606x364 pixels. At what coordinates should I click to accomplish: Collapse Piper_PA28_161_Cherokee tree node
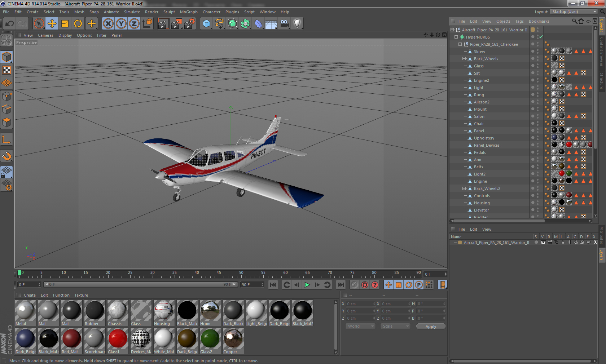pos(460,44)
